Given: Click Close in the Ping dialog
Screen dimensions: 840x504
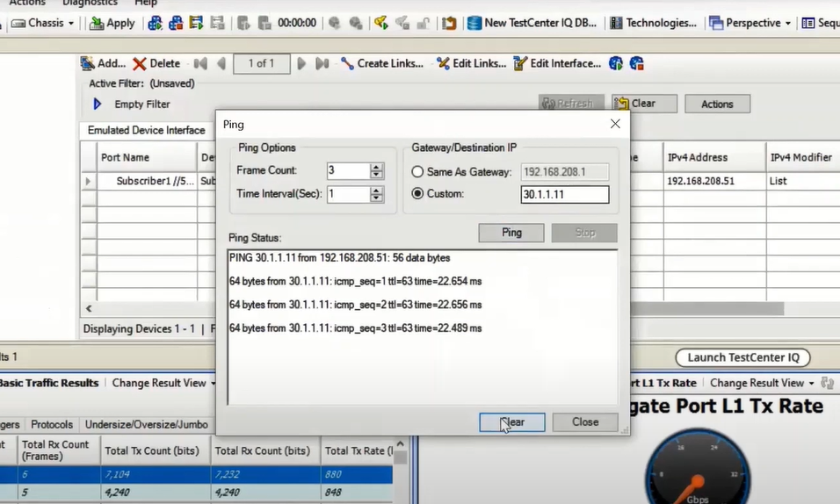Looking at the screenshot, I should tap(585, 422).
